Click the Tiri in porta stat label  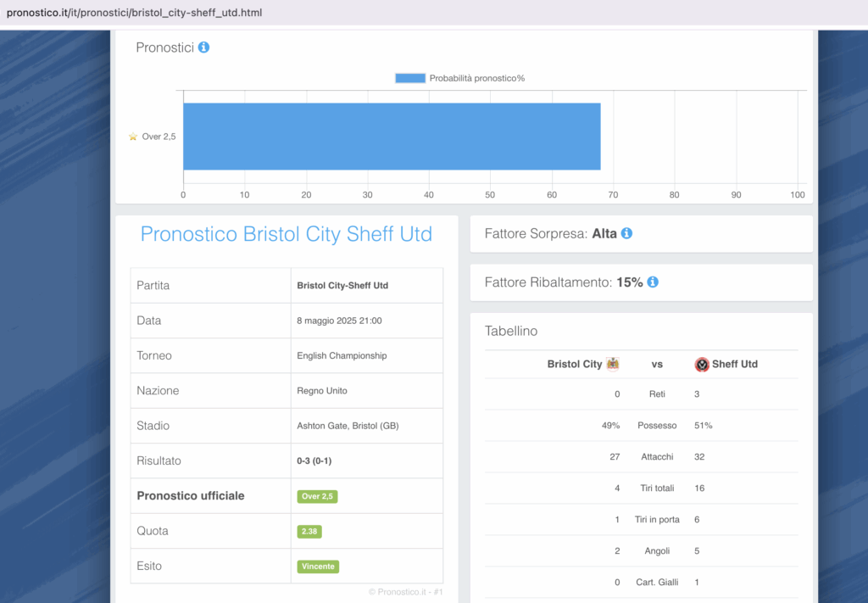pos(657,519)
